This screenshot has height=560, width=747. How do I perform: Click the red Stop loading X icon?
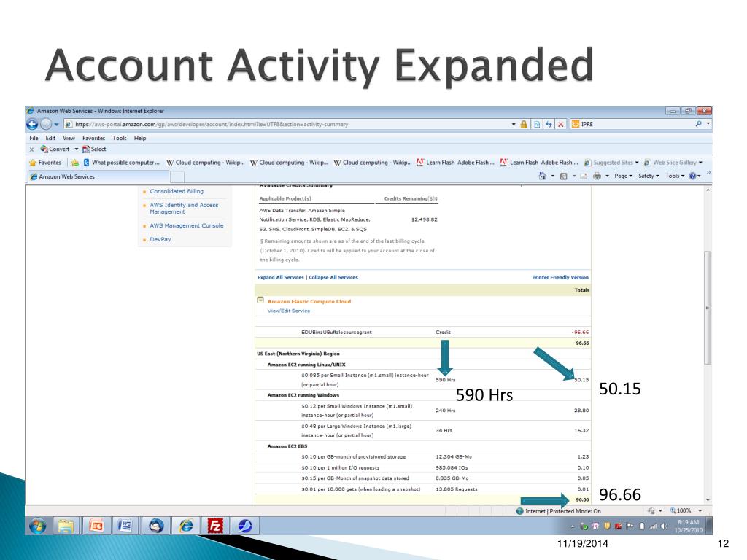pyautogui.click(x=561, y=124)
